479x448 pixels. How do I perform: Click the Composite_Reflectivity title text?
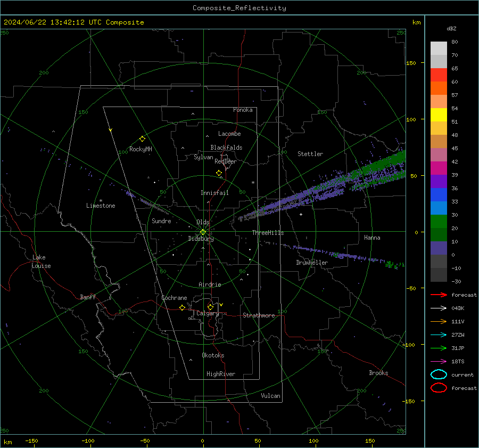point(239,8)
